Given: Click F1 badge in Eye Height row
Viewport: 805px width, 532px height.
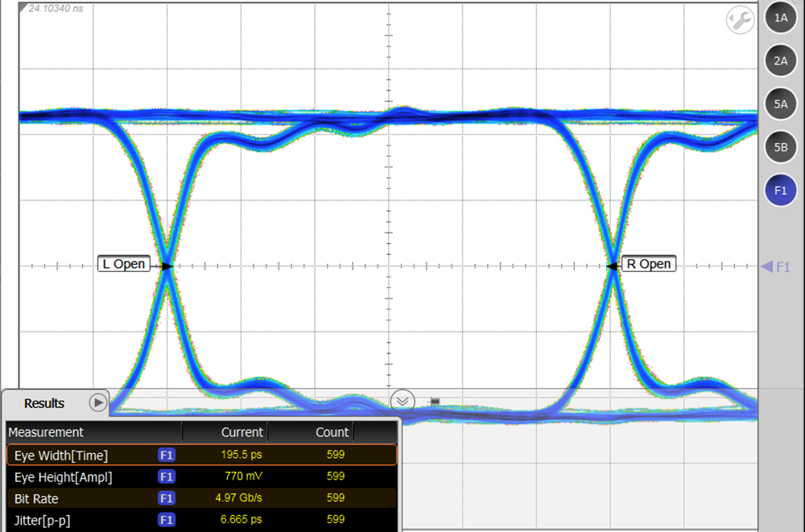Looking at the screenshot, I should point(167,477).
